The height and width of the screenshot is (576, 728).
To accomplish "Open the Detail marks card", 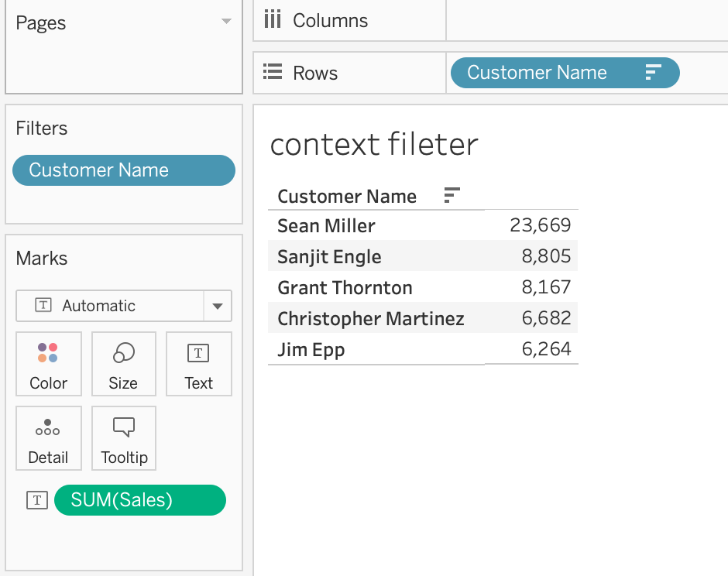I will [x=49, y=438].
